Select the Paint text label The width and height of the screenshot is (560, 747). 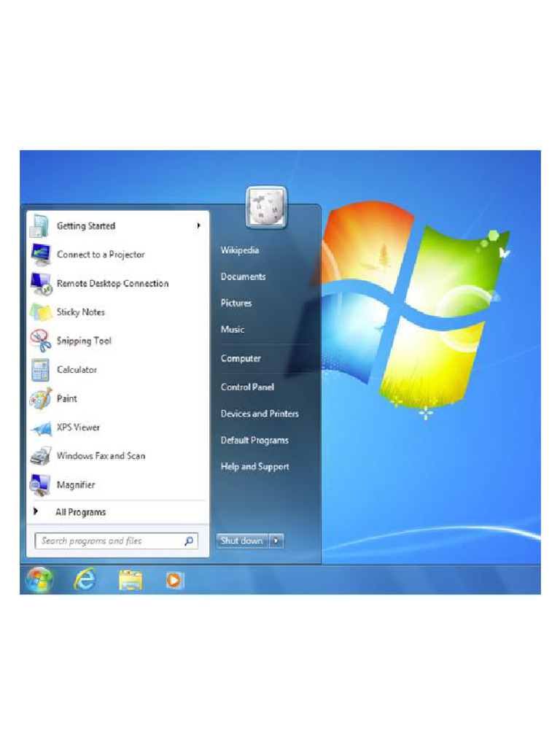(66, 398)
